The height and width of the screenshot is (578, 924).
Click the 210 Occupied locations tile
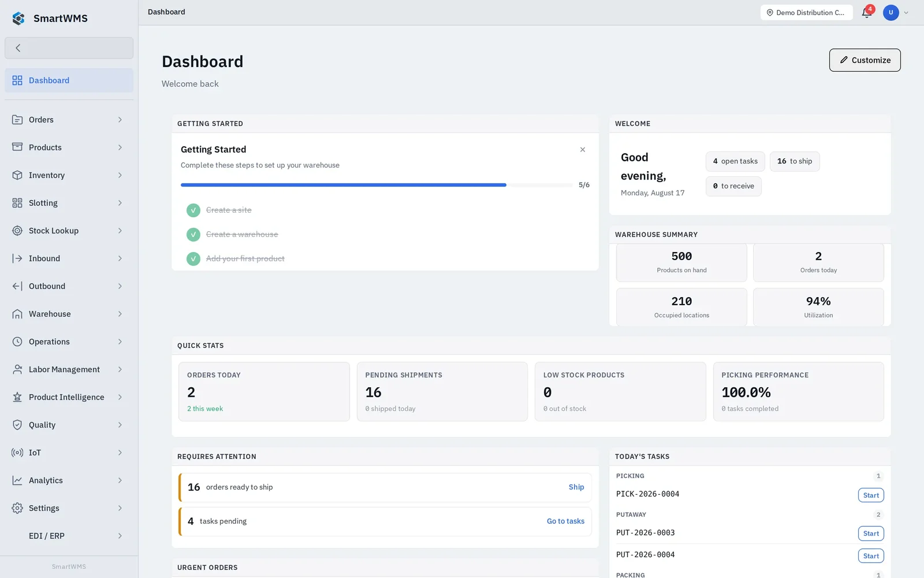[681, 307]
